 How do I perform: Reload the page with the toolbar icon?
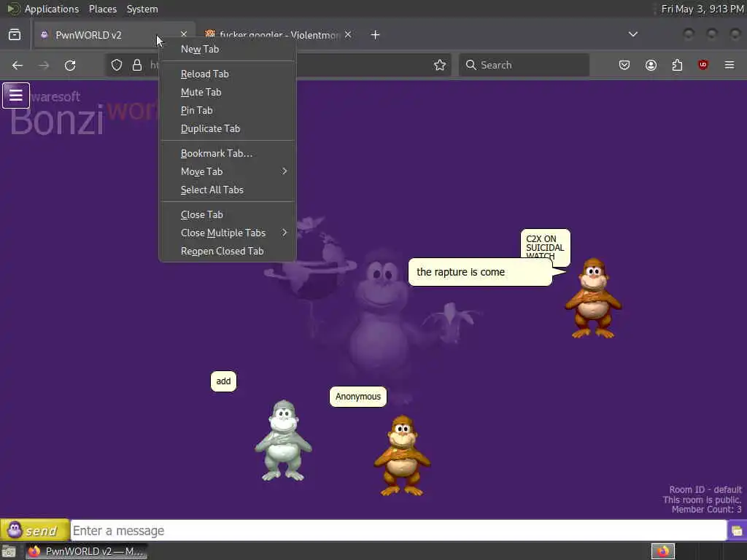[70, 65]
